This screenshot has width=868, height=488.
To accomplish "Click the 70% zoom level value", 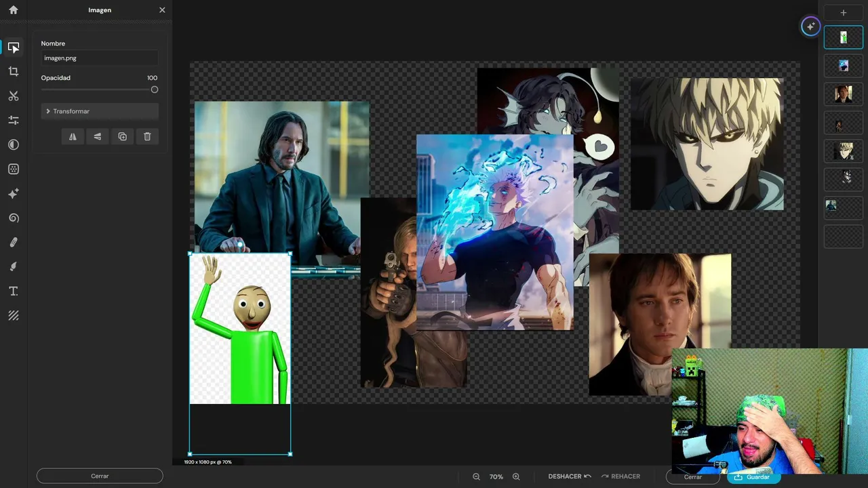I will pyautogui.click(x=496, y=476).
